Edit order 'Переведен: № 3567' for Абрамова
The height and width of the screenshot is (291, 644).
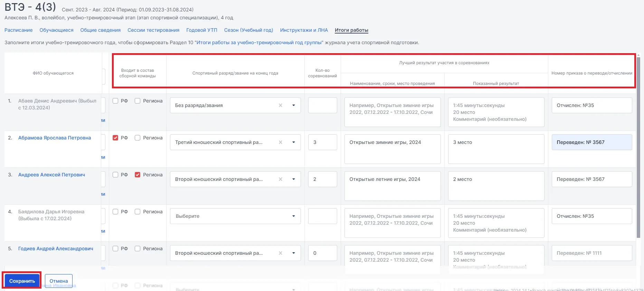pos(592,142)
